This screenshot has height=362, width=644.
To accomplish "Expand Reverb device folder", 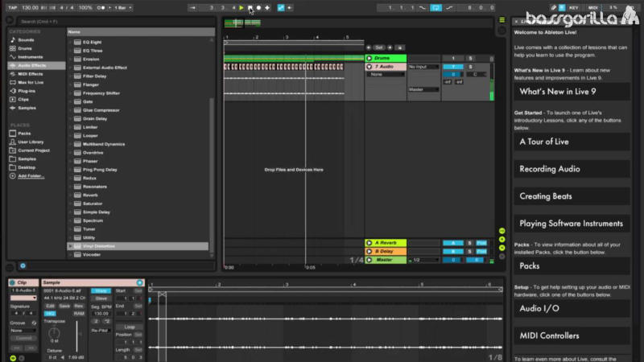I will pyautogui.click(x=70, y=195).
